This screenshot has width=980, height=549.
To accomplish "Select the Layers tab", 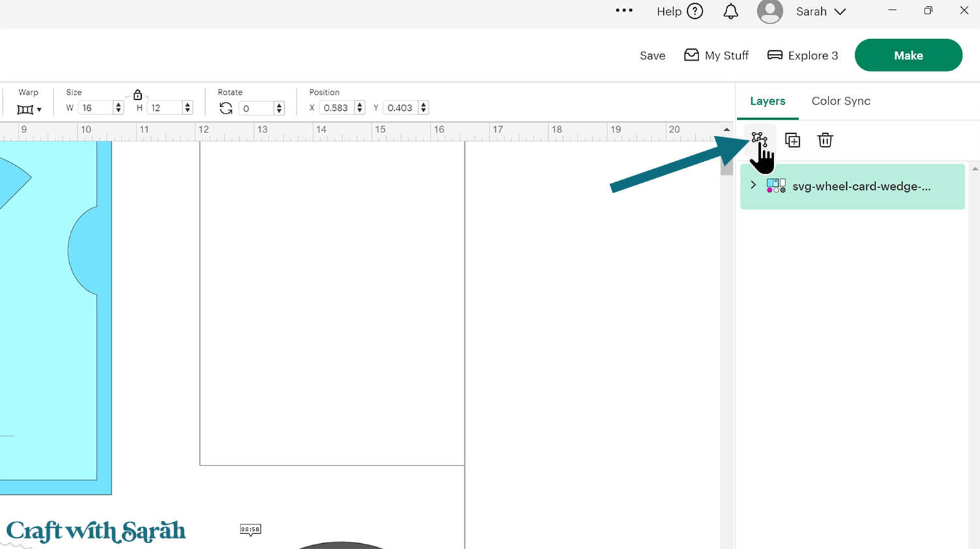I will [x=768, y=101].
